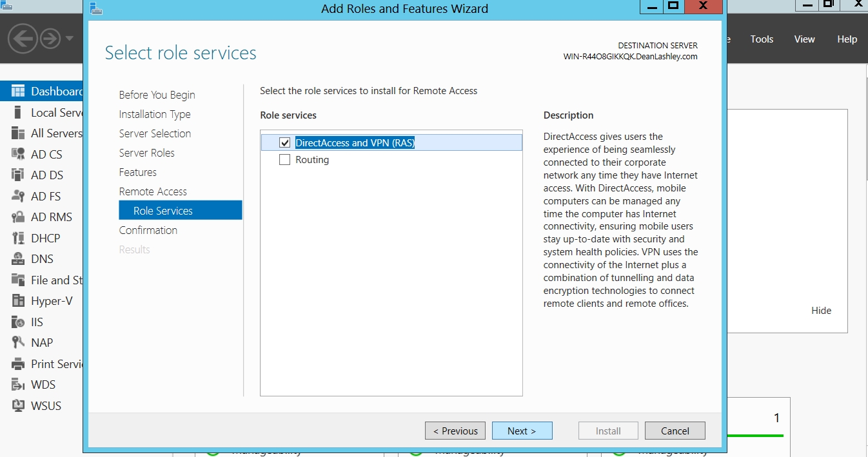
Task: Open the DNS server icon
Action: tap(18, 259)
